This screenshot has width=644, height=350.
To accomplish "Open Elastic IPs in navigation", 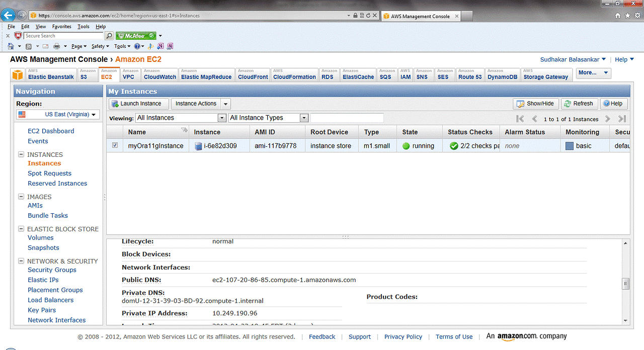I will (x=43, y=280).
